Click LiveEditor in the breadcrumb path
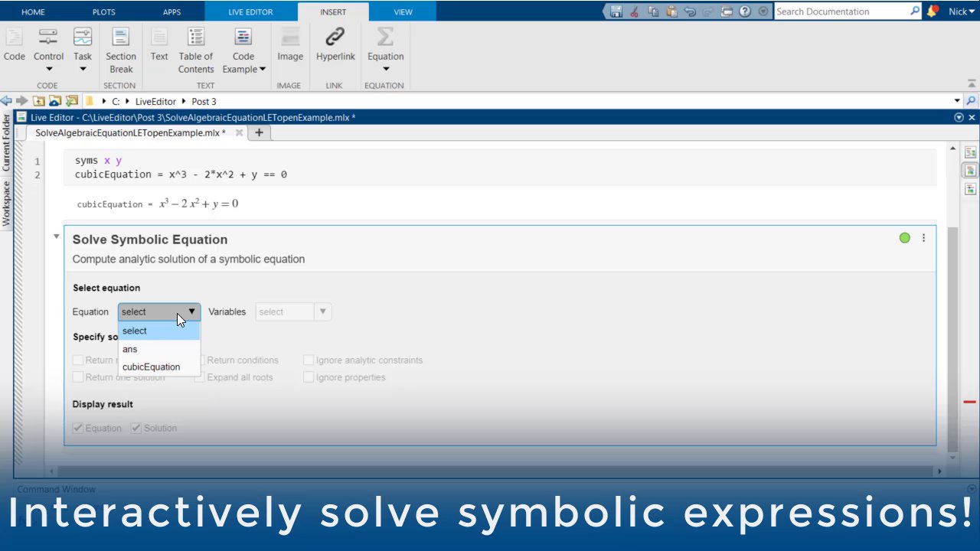The width and height of the screenshot is (980, 551). [155, 101]
